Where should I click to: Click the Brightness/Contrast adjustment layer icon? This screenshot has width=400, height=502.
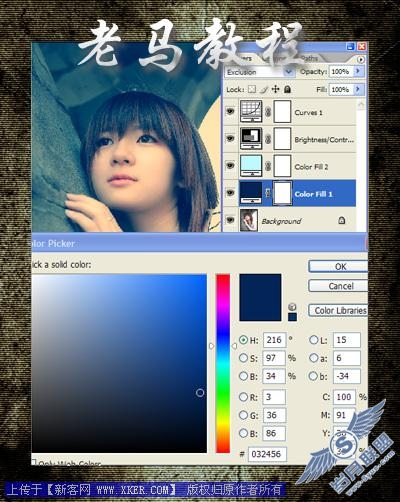coord(251,139)
